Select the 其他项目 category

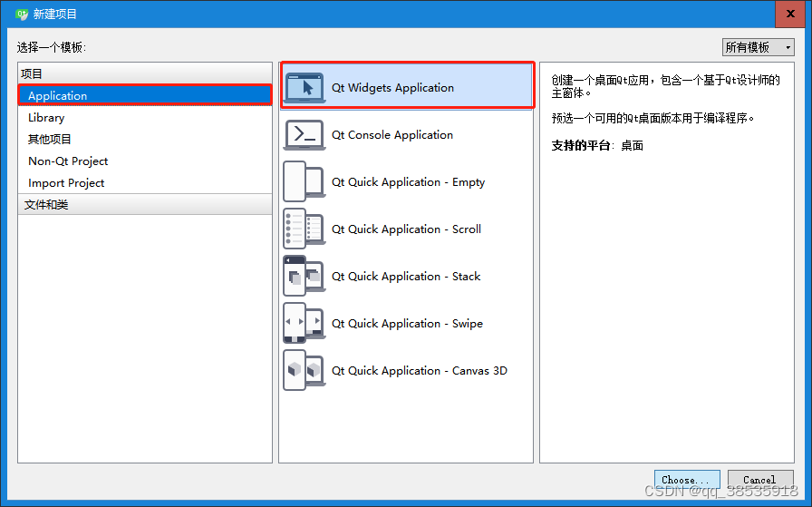[x=145, y=140]
